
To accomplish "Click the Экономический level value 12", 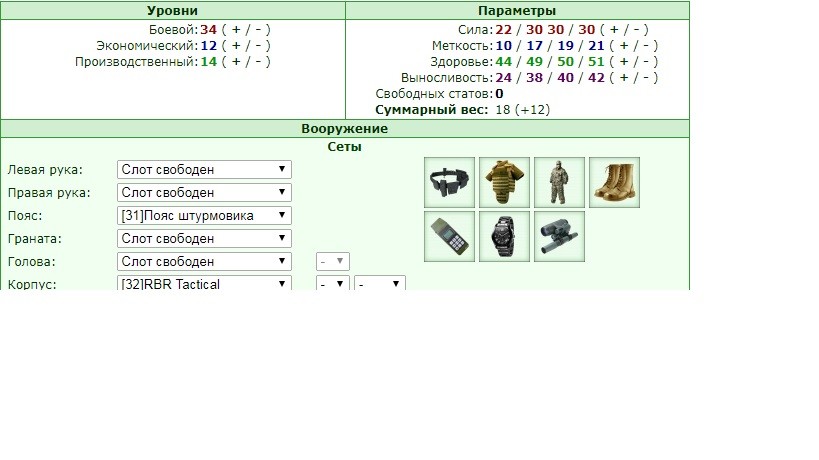I will (x=208, y=46).
